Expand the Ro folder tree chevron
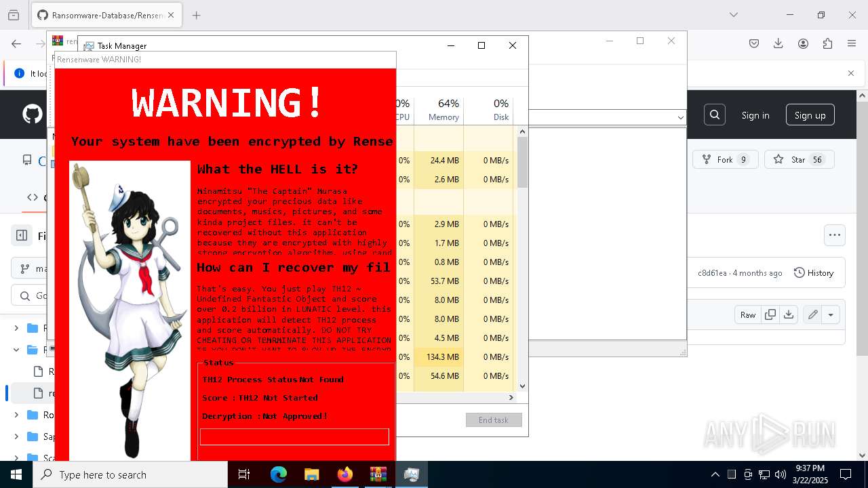Image resolution: width=868 pixels, height=488 pixels. [16, 415]
